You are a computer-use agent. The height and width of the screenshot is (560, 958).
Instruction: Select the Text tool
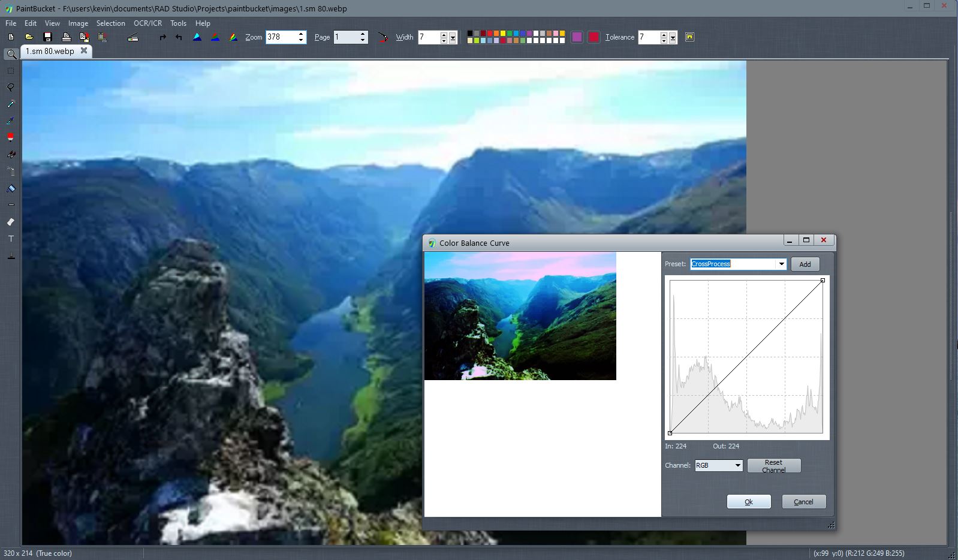pyautogui.click(x=11, y=239)
